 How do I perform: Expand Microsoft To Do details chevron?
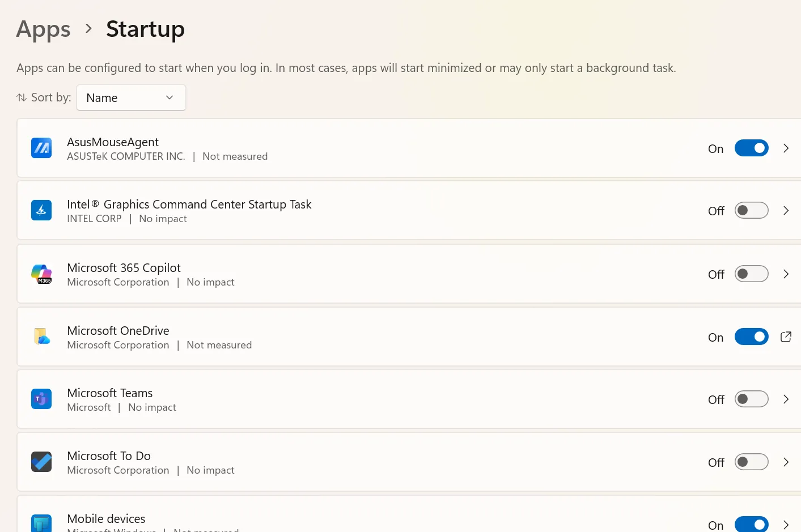pos(786,462)
